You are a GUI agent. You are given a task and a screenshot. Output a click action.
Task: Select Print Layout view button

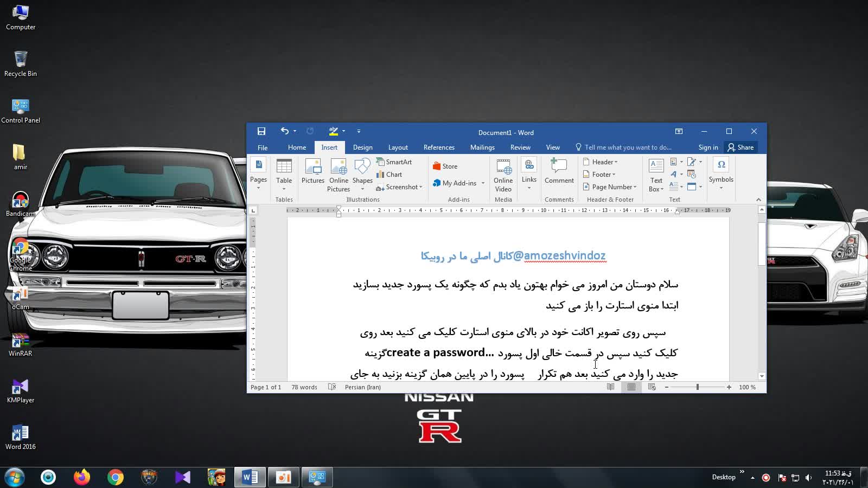pyautogui.click(x=631, y=387)
